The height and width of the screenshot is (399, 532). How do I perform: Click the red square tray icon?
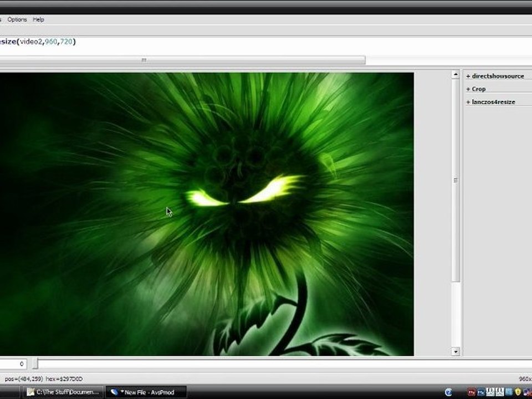pyautogui.click(x=471, y=392)
